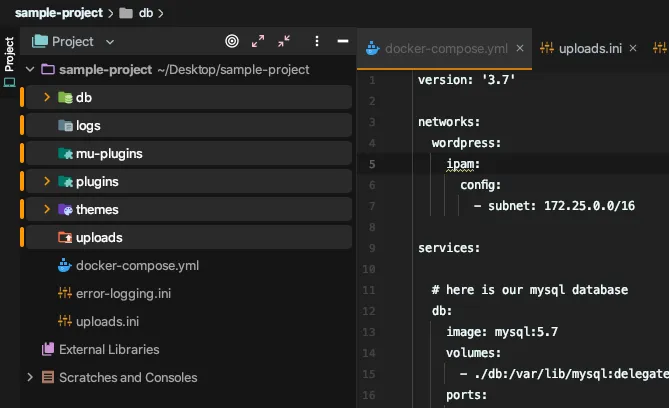This screenshot has width=669, height=408.
Task: Open the Project panel options menu (three dots)
Action: point(317,42)
